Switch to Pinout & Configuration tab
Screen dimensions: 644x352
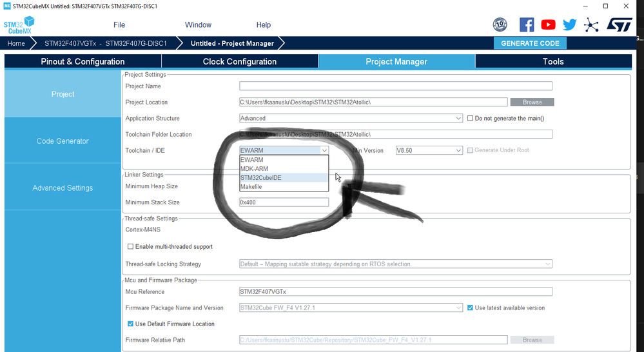(x=83, y=62)
